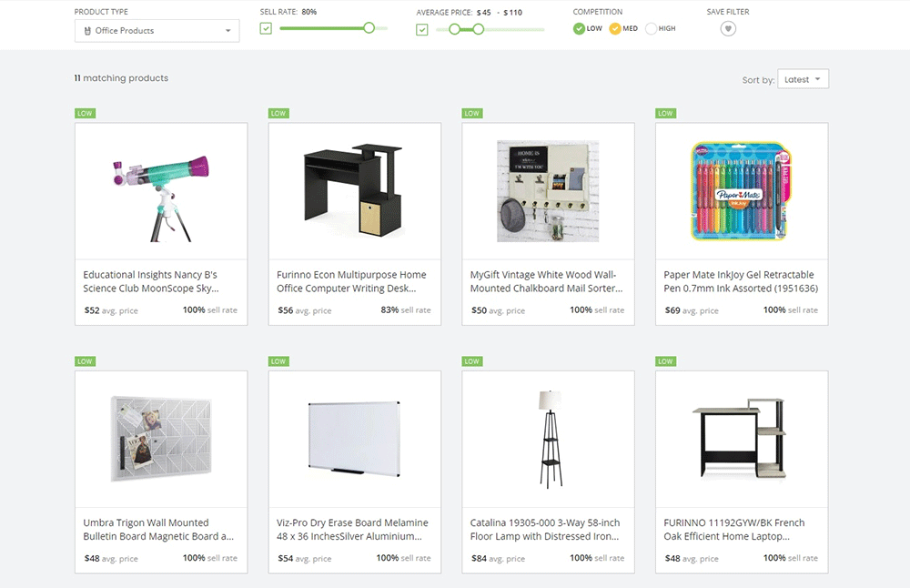The width and height of the screenshot is (910, 588).
Task: Click the Office Products category icon
Action: pyautogui.click(x=86, y=31)
